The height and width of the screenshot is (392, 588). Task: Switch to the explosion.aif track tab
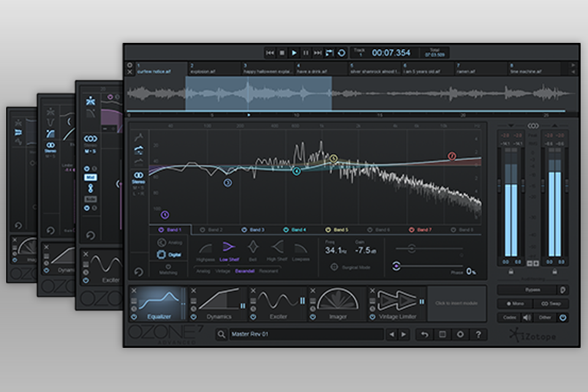[x=215, y=69]
